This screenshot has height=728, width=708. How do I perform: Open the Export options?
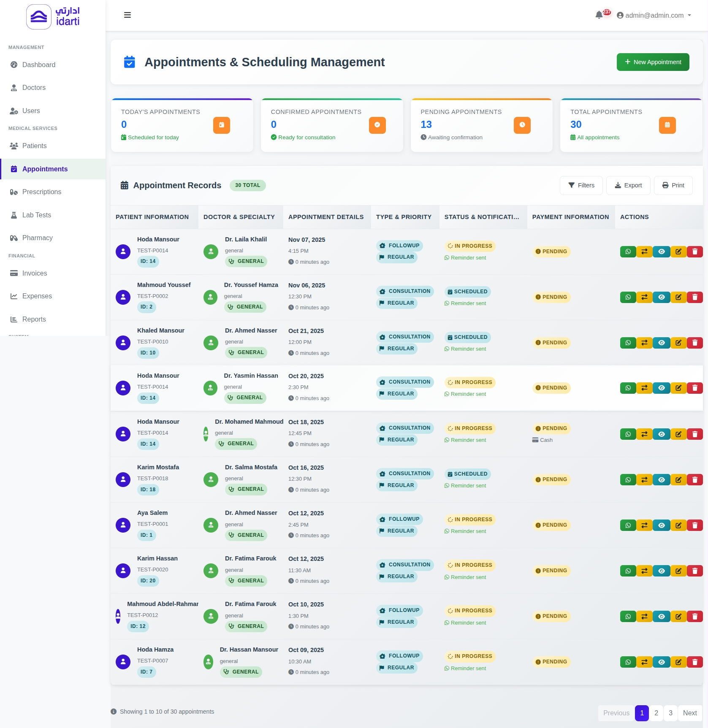(x=628, y=185)
